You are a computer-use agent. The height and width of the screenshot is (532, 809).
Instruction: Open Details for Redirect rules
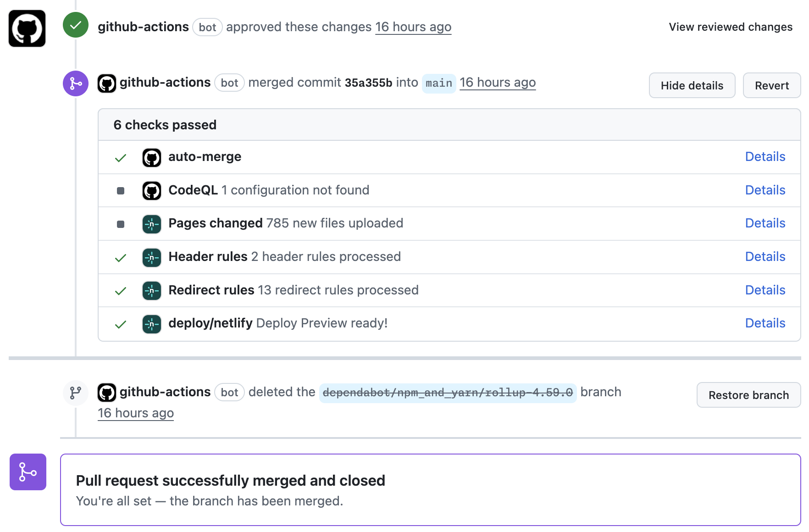[x=765, y=290]
